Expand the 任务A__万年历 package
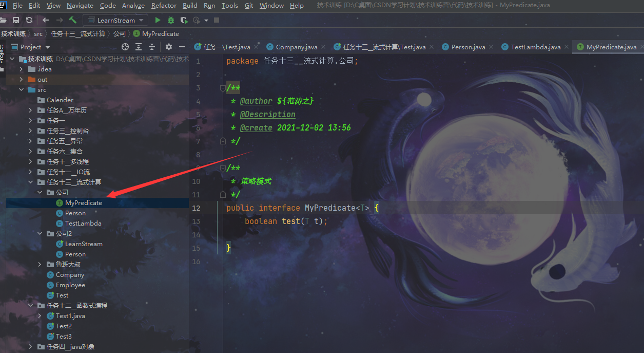644x353 pixels. [30, 110]
